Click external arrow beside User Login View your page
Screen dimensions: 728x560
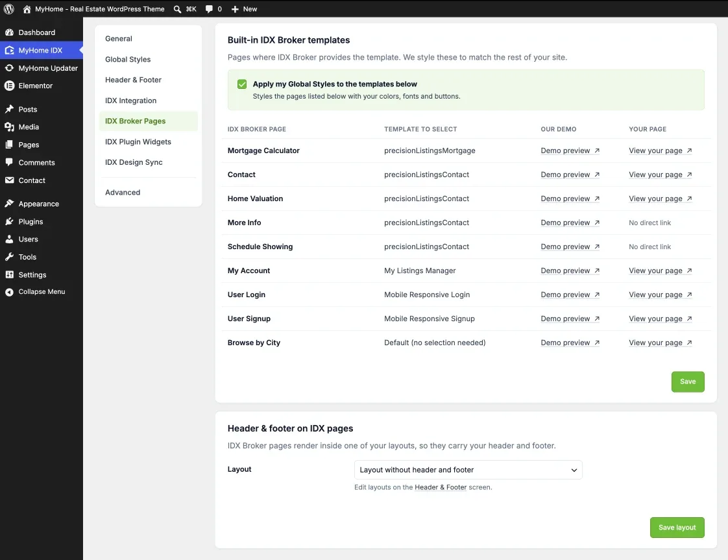pyautogui.click(x=690, y=295)
